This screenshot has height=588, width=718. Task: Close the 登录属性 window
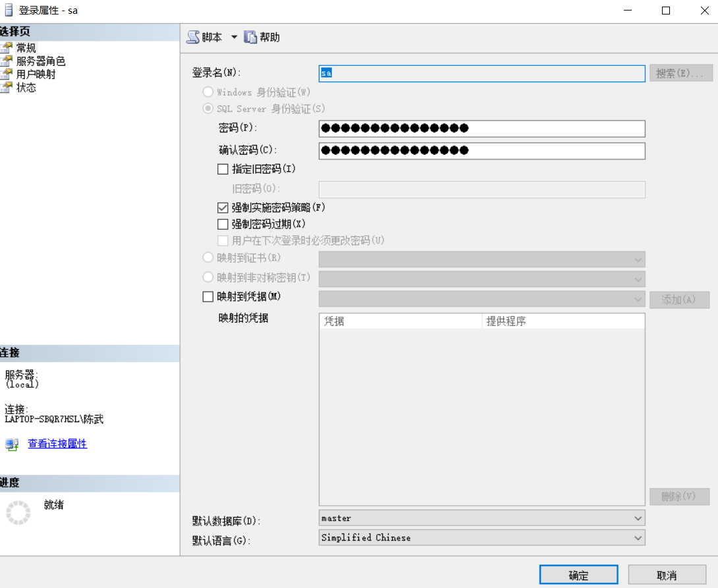(x=704, y=11)
